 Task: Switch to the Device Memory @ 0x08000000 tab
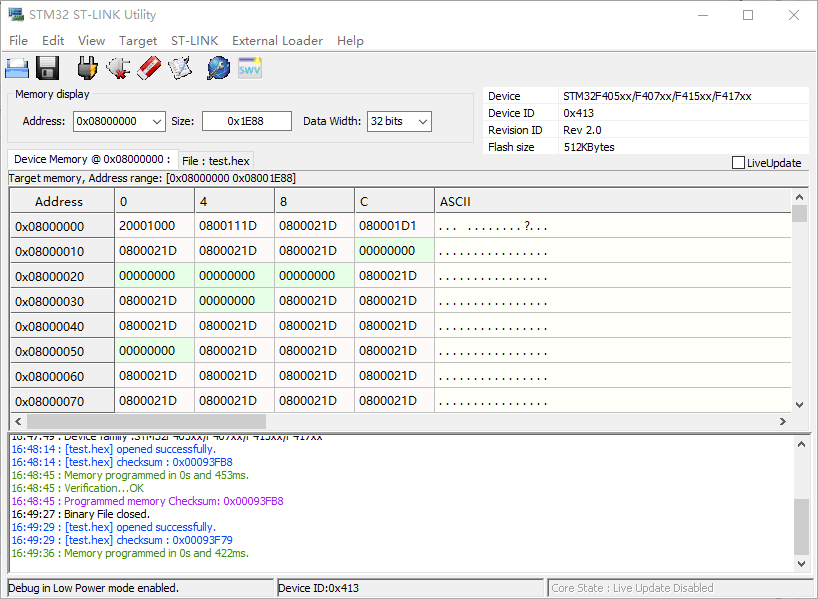tap(92, 159)
